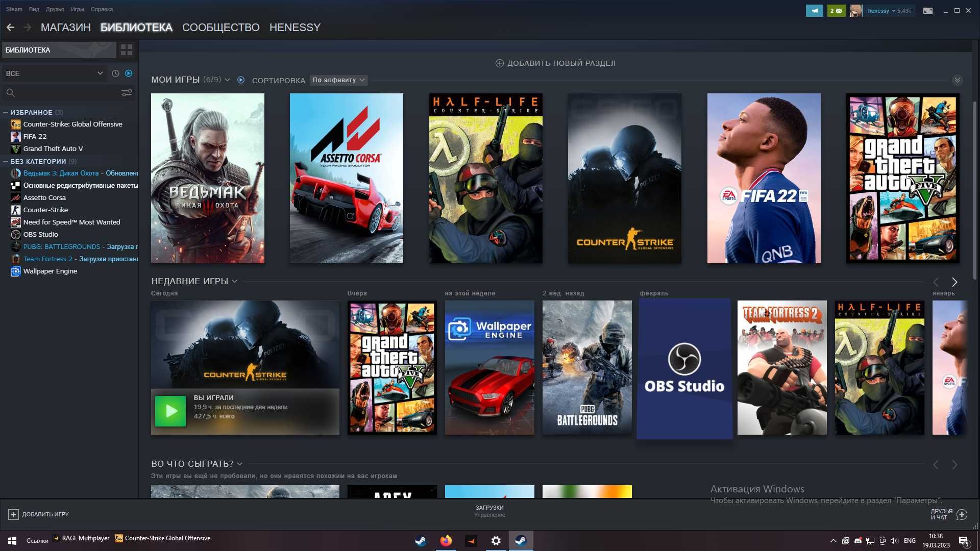Toggle ready-to-play filter for My Games
The height and width of the screenshot is (551, 980).
(241, 80)
